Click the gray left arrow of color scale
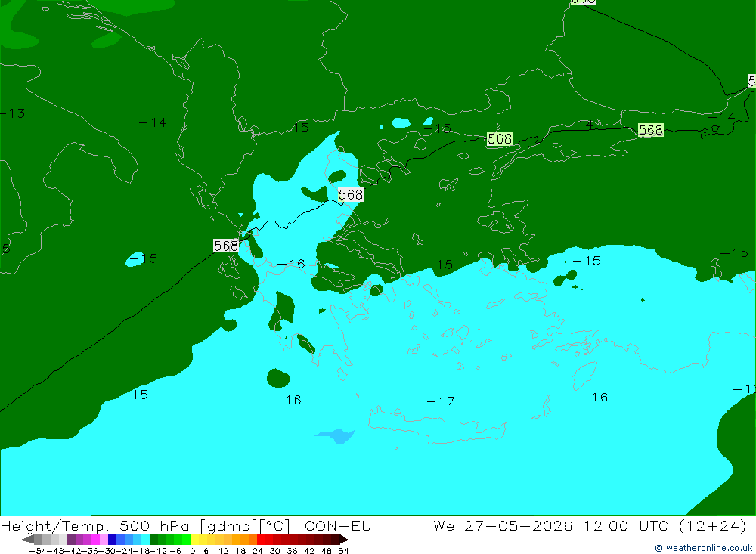This screenshot has height=554, width=756. click(27, 540)
